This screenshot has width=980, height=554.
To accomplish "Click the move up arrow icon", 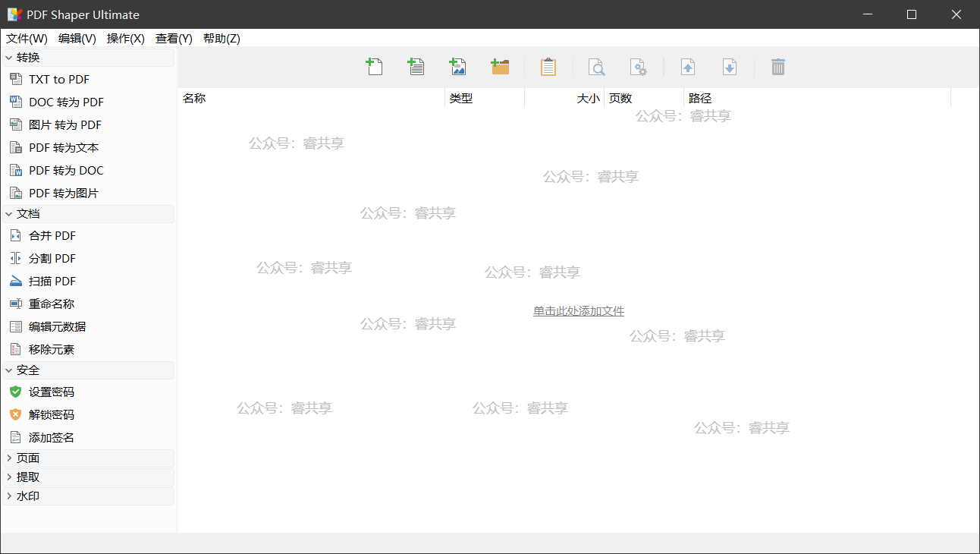I will [688, 67].
